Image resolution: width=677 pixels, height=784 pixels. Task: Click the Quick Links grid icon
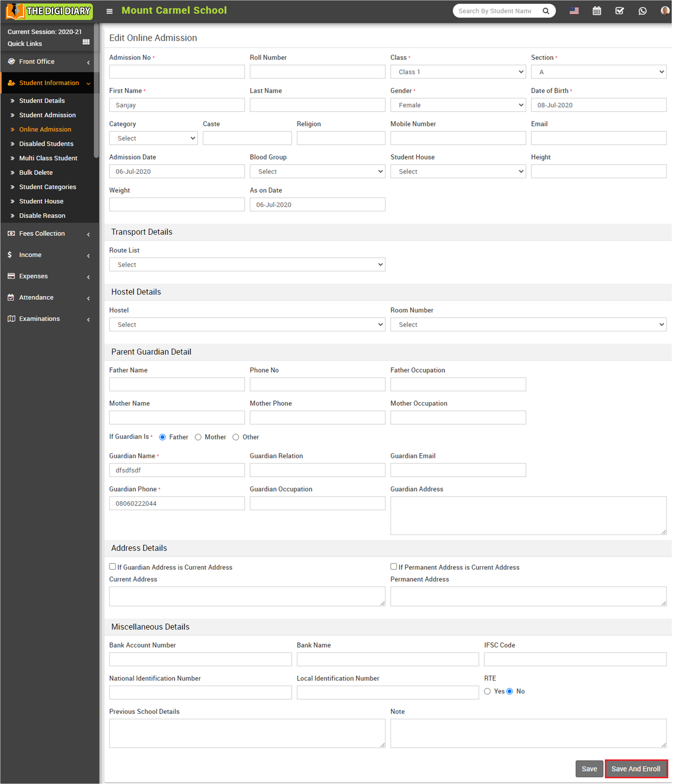coord(86,42)
